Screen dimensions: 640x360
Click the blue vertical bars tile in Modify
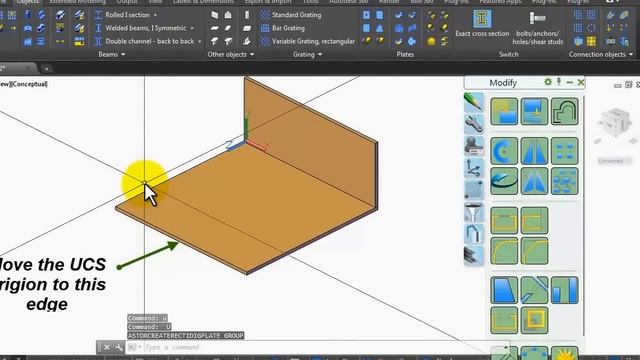(x=564, y=290)
